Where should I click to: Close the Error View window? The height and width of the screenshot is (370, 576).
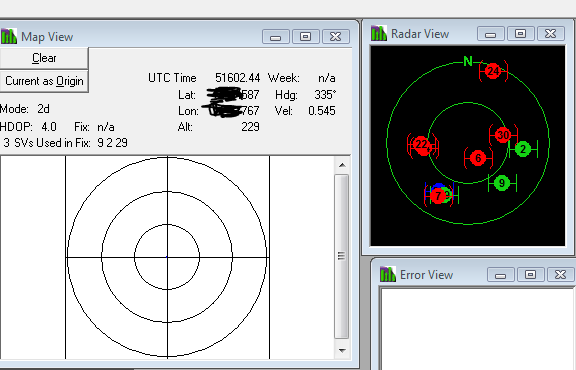[561, 274]
